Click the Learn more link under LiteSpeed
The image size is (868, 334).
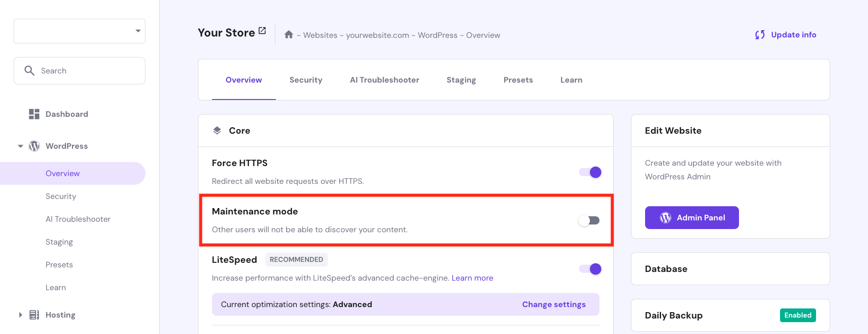click(472, 277)
